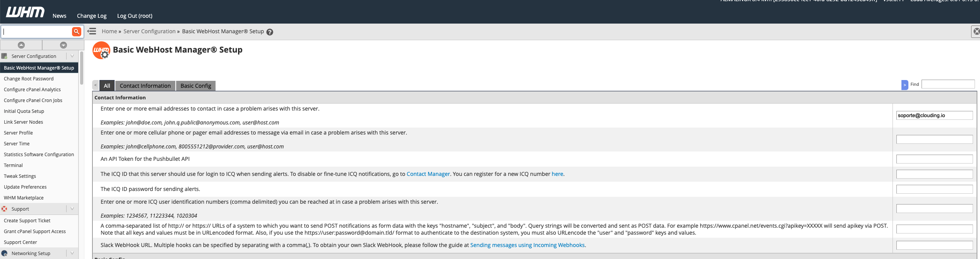Open Link Server Nodes
This screenshot has width=980, height=259.
tap(23, 122)
